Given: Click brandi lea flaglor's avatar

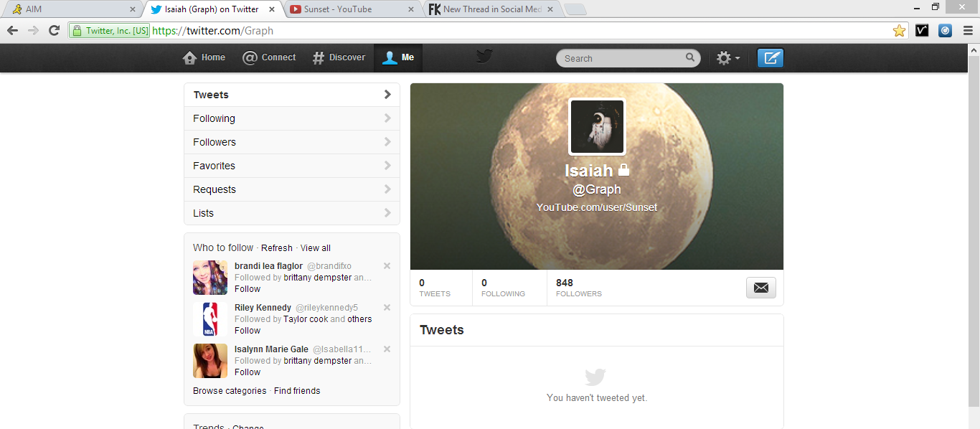Looking at the screenshot, I should click(210, 278).
